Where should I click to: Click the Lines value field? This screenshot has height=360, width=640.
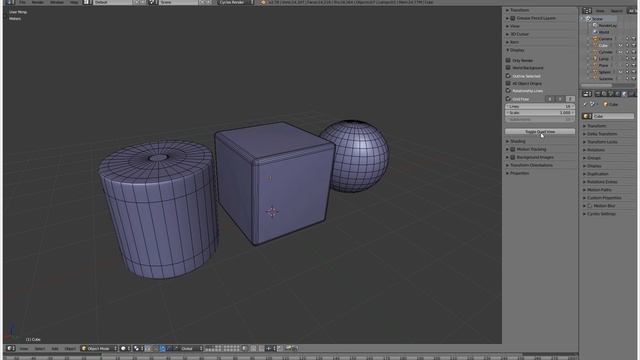click(540, 106)
